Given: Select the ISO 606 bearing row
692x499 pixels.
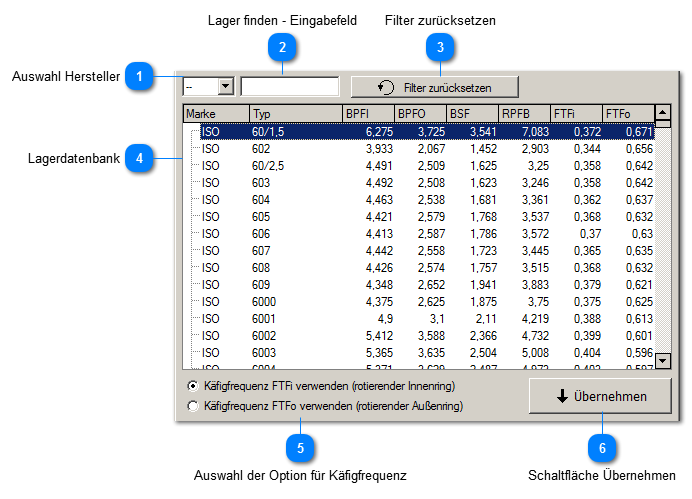Looking at the screenshot, I should [x=427, y=234].
